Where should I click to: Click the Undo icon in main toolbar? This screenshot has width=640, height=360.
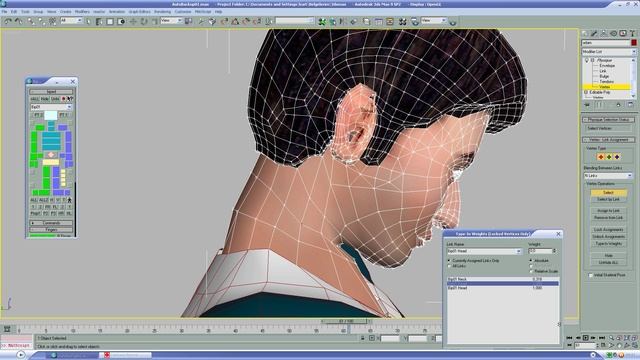pyautogui.click(x=8, y=21)
